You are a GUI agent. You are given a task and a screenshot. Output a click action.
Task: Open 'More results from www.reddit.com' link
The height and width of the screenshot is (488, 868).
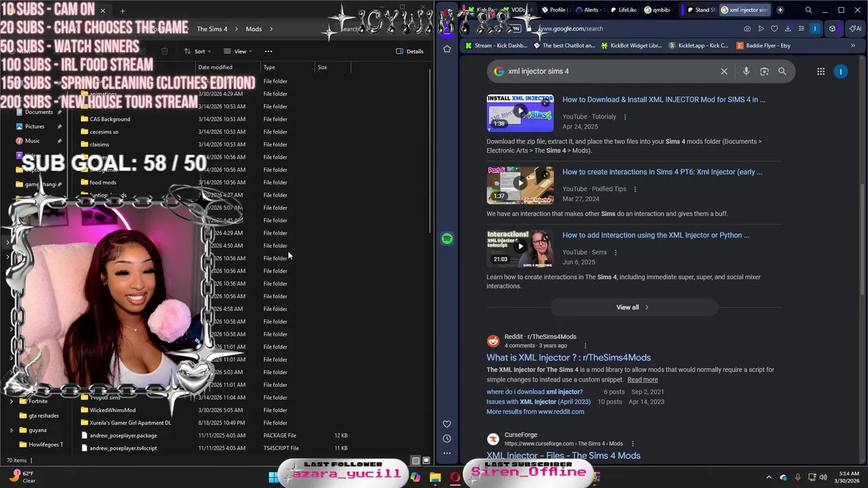pos(535,411)
